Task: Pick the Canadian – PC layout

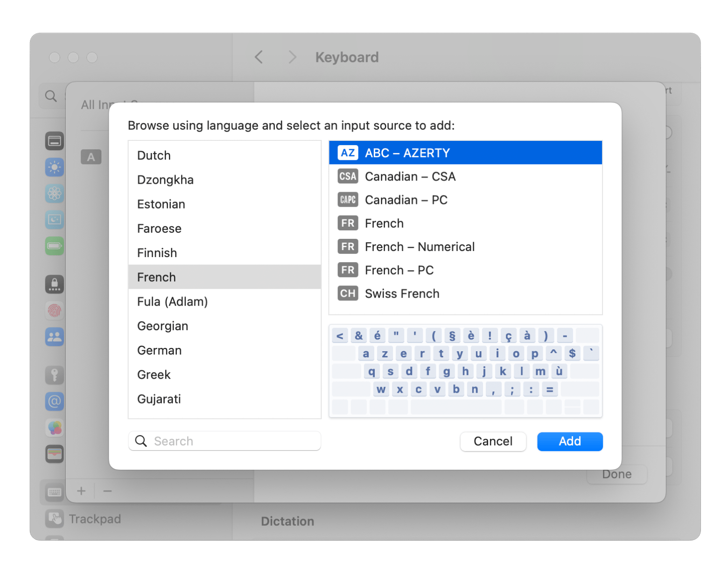Action: tap(465, 200)
